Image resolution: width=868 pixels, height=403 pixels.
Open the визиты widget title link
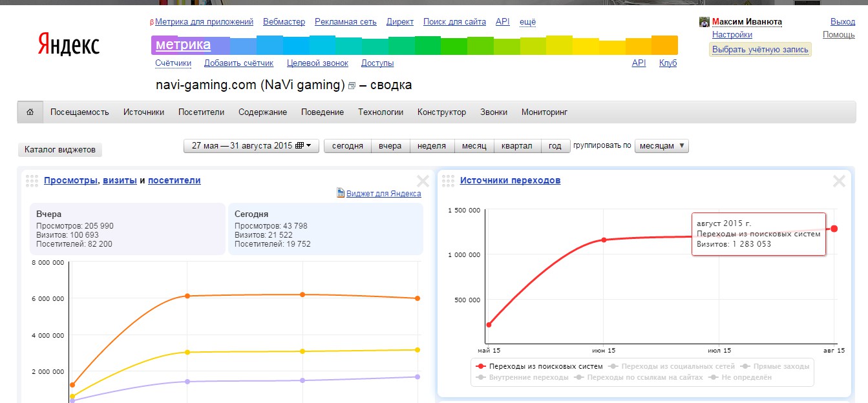pyautogui.click(x=120, y=181)
